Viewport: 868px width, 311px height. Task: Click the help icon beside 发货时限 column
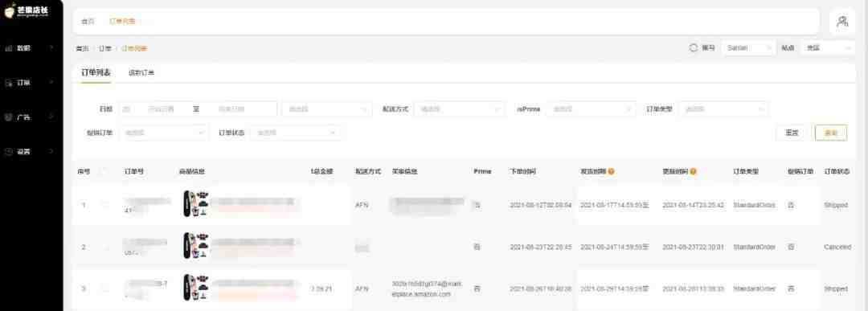coord(611,171)
